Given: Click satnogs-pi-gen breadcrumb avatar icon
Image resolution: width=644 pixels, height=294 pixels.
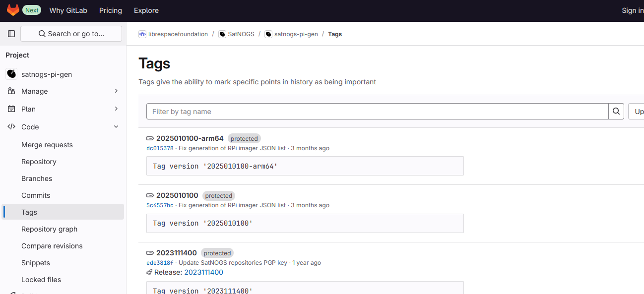Looking at the screenshot, I should pos(268,34).
